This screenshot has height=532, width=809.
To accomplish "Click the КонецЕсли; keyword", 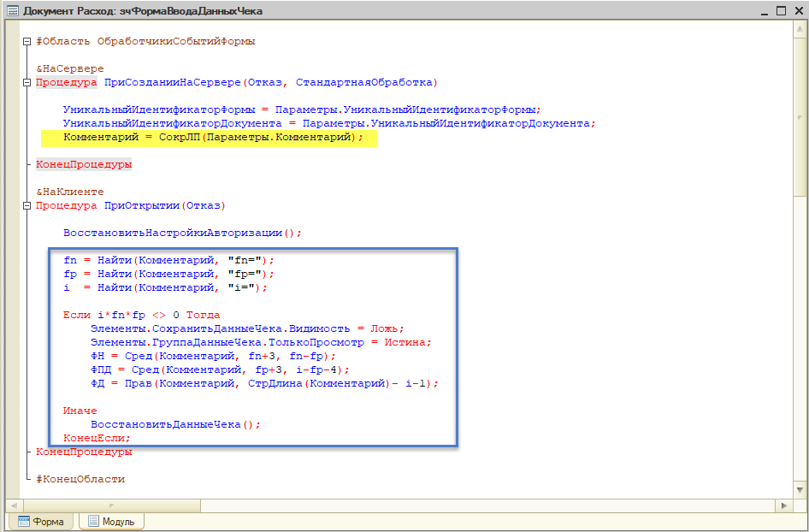I will (x=97, y=438).
